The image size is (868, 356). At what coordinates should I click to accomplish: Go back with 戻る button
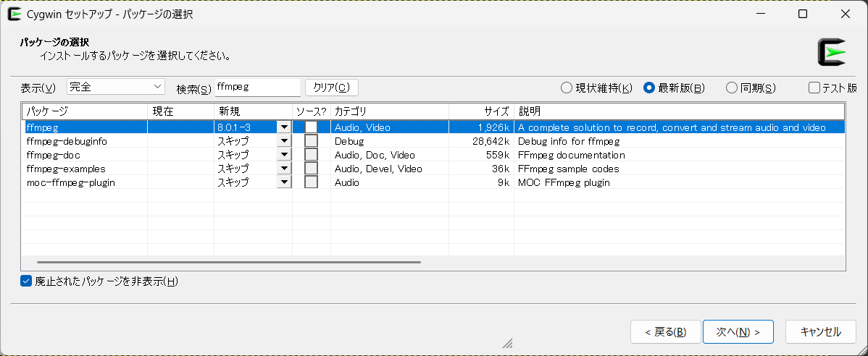(x=665, y=331)
